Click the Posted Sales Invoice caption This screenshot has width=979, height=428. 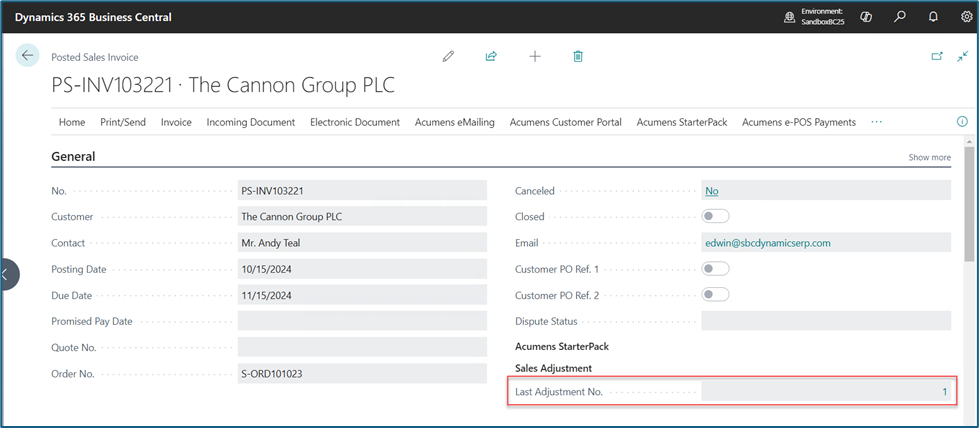[95, 57]
